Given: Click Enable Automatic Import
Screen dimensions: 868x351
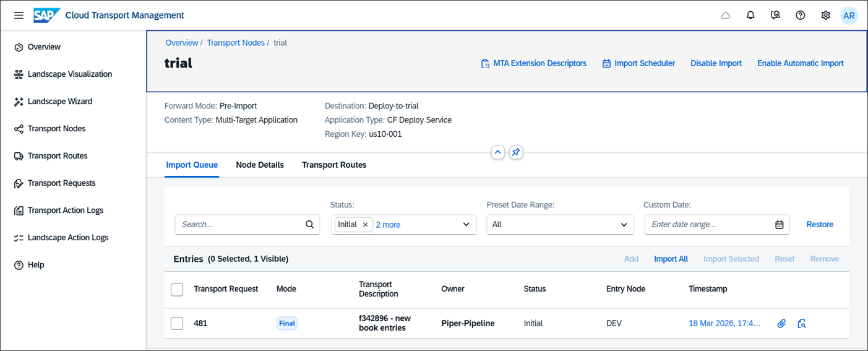Looking at the screenshot, I should pos(801,63).
